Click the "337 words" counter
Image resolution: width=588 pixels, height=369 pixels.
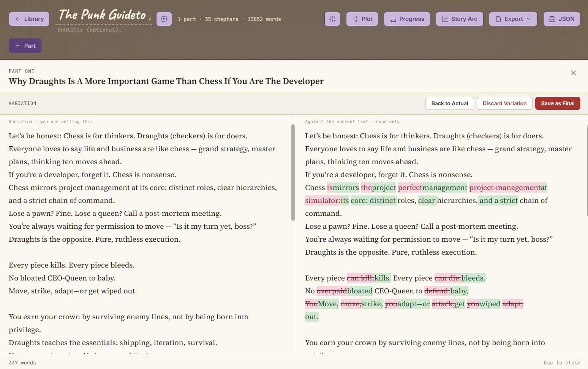pos(22,363)
